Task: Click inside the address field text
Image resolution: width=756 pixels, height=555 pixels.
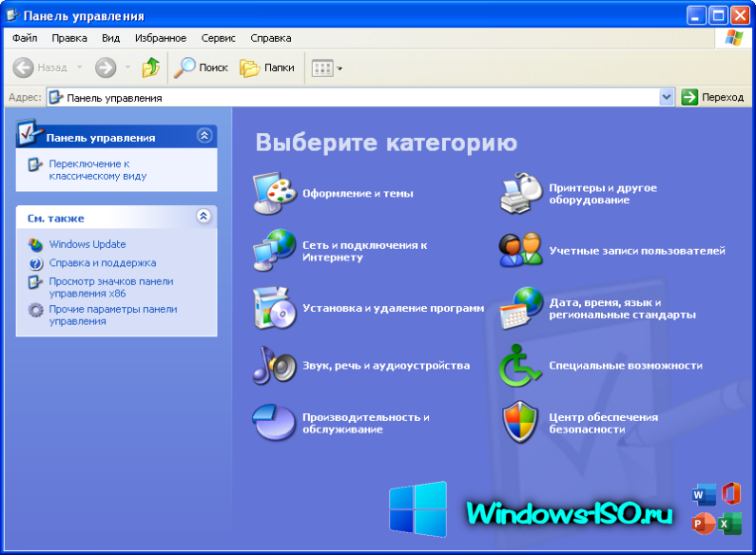Action: click(114, 98)
